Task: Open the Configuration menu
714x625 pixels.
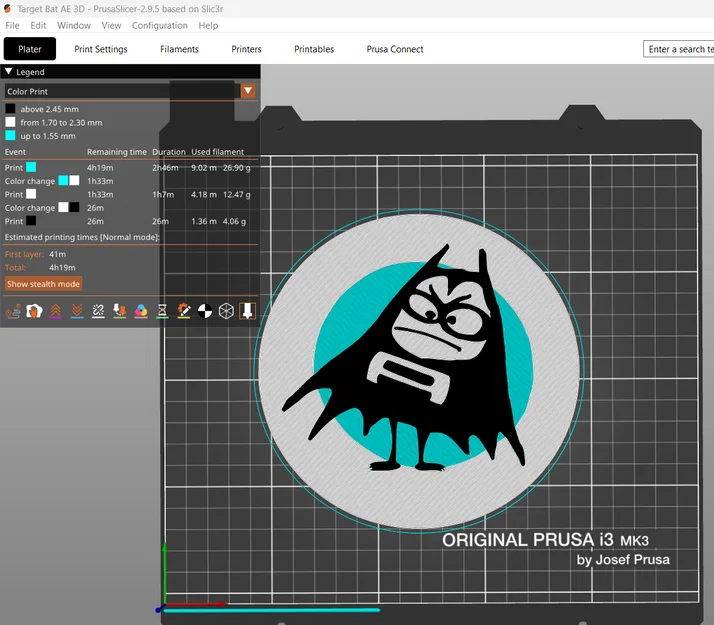Action: coord(159,25)
